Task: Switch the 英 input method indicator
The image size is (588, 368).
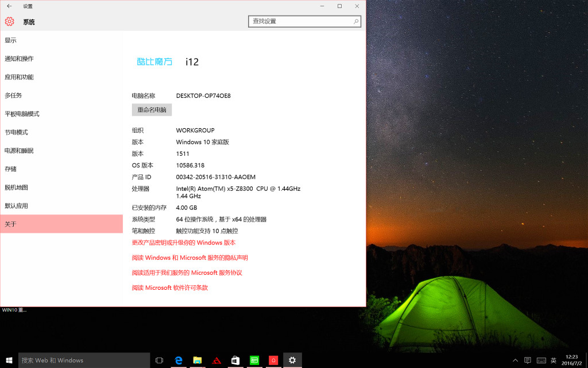Action: [x=554, y=361]
